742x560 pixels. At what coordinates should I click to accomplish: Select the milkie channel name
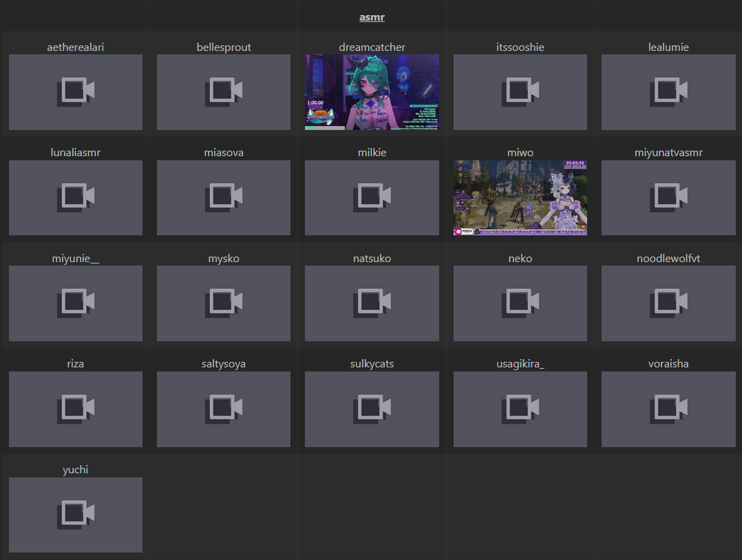372,153
